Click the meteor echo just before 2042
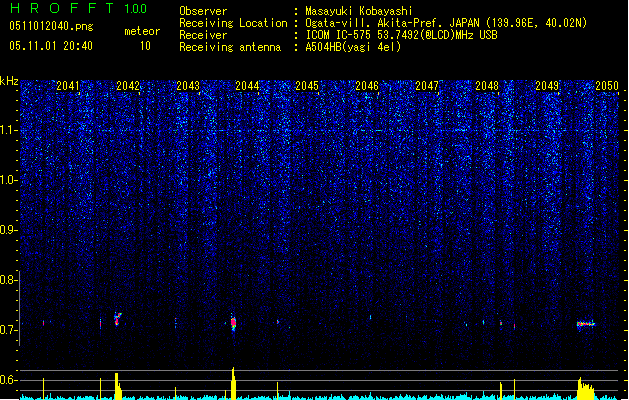Viewport: 629px width, 400px height. coord(118,319)
